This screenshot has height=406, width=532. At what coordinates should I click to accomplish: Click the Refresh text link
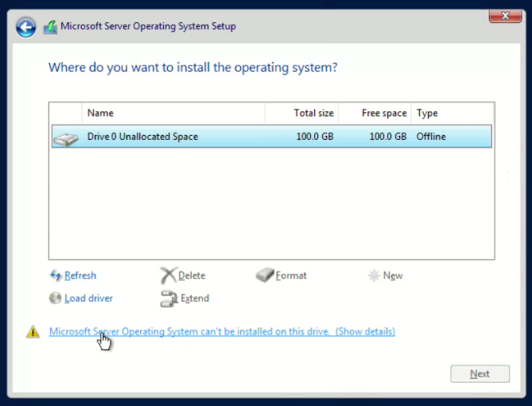(x=80, y=276)
